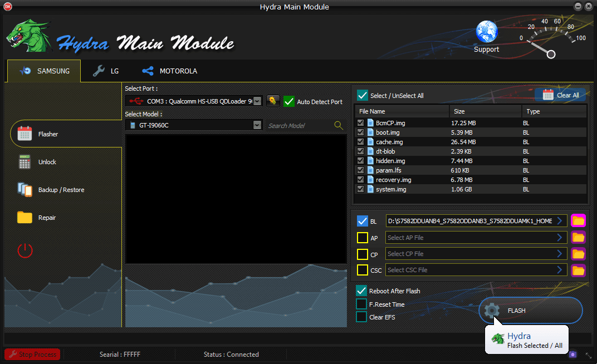Enable the CP checkbox
The width and height of the screenshot is (597, 364).
point(363,254)
